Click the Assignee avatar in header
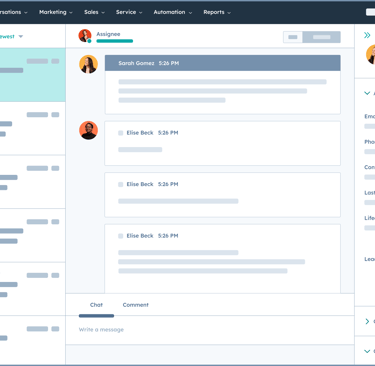 85,36
